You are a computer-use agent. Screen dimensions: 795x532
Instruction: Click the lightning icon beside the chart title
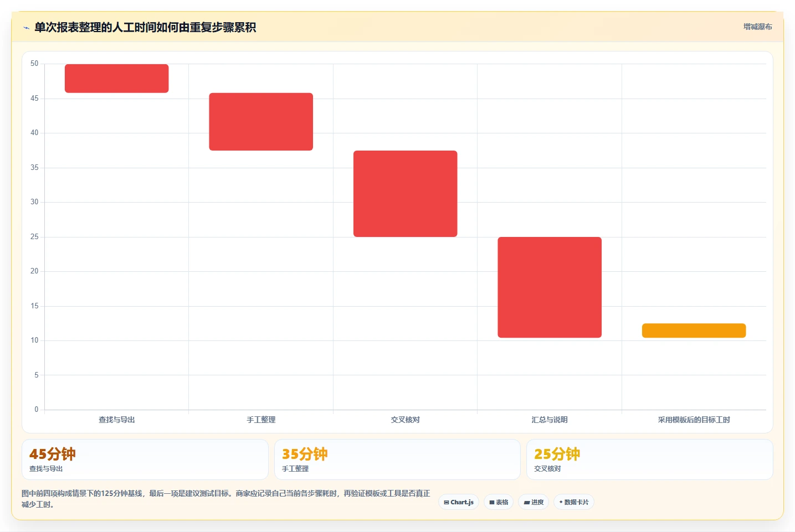coord(26,28)
